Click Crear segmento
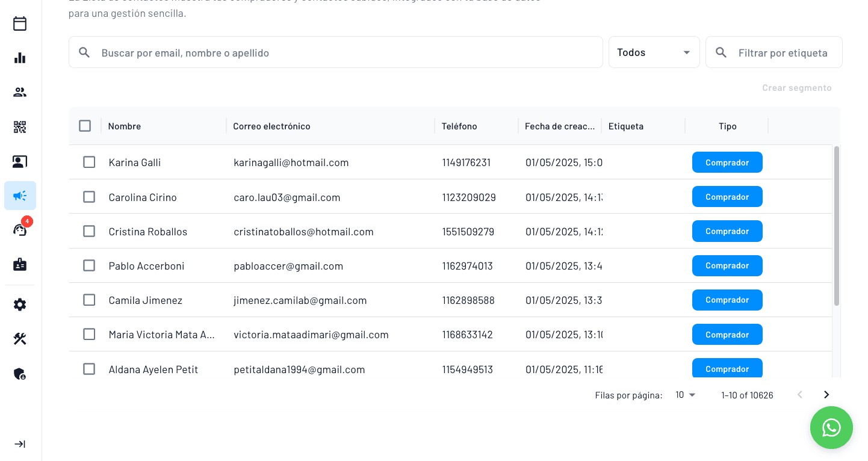Image resolution: width=868 pixels, height=461 pixels. tap(796, 87)
